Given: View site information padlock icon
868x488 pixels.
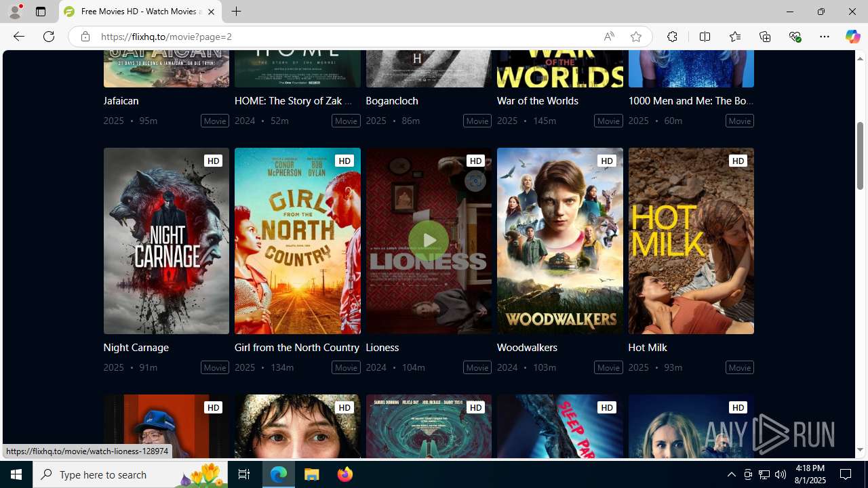Looking at the screenshot, I should [85, 37].
